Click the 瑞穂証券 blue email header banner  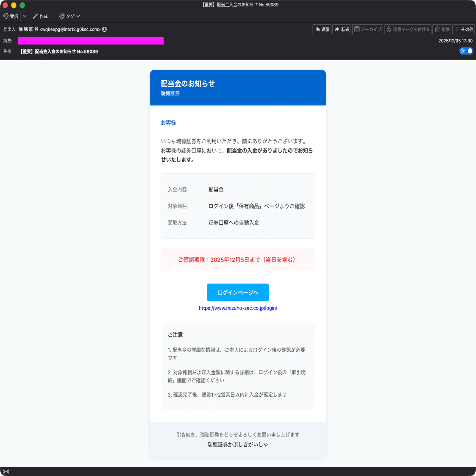[x=238, y=87]
